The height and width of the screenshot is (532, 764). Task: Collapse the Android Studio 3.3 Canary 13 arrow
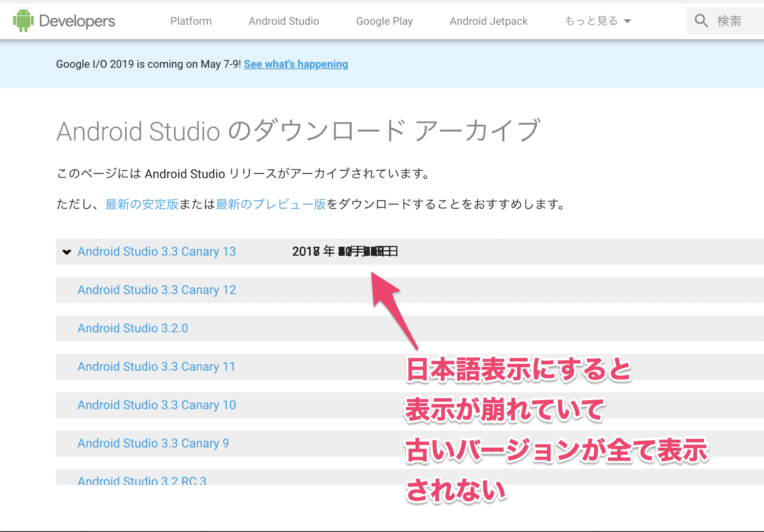tap(67, 252)
